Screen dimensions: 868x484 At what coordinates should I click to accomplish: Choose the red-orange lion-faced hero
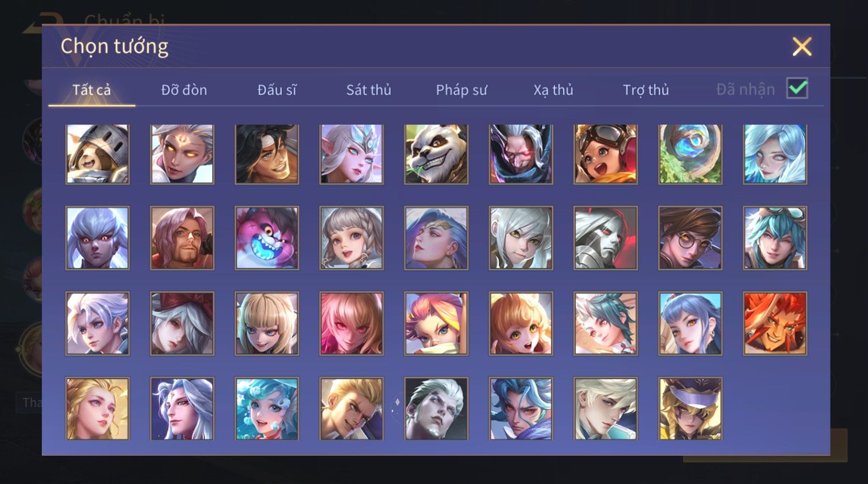775,323
